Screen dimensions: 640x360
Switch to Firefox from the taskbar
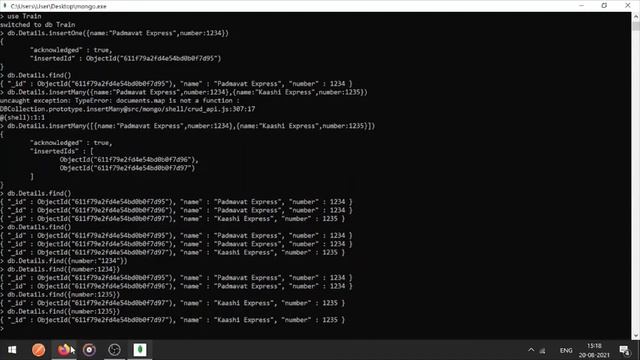(x=64, y=350)
